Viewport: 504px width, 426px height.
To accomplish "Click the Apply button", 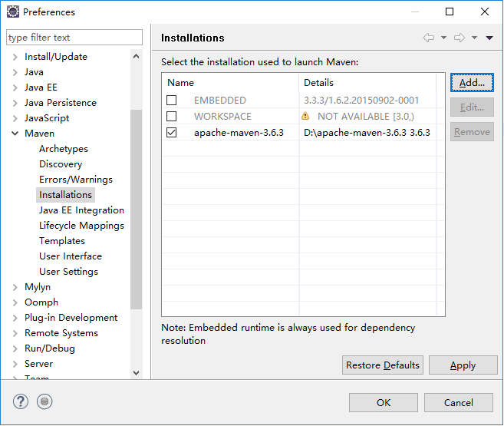I will pyautogui.click(x=463, y=365).
